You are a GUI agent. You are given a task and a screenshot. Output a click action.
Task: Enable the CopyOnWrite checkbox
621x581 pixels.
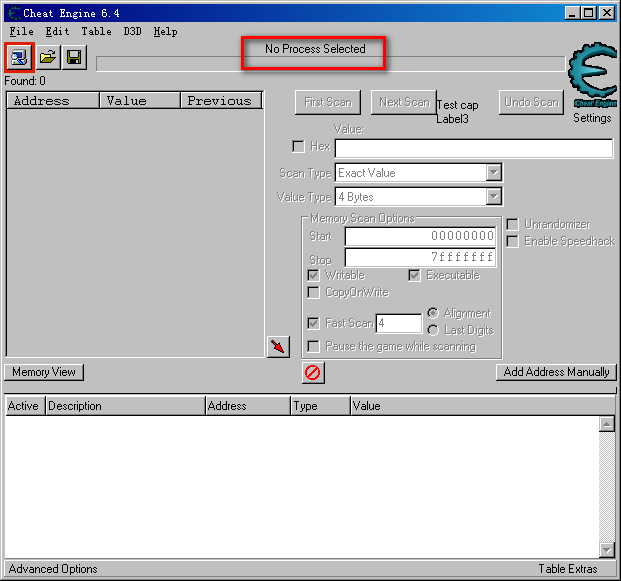pyautogui.click(x=313, y=293)
